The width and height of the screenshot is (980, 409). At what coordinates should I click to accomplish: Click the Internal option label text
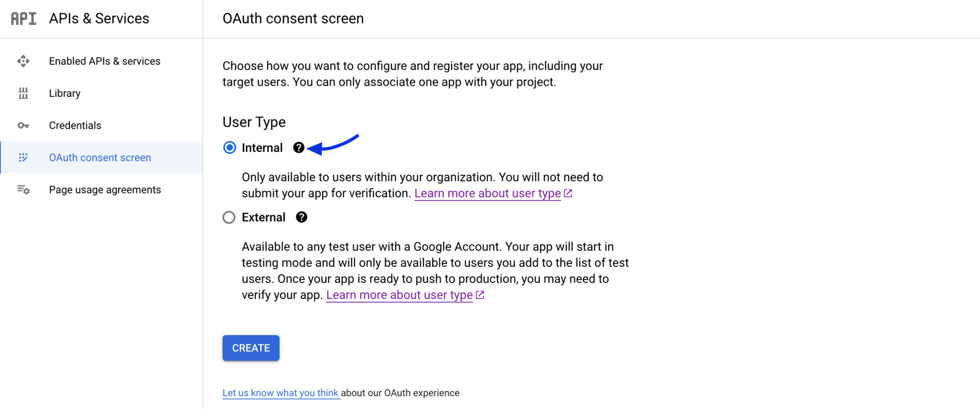point(262,148)
